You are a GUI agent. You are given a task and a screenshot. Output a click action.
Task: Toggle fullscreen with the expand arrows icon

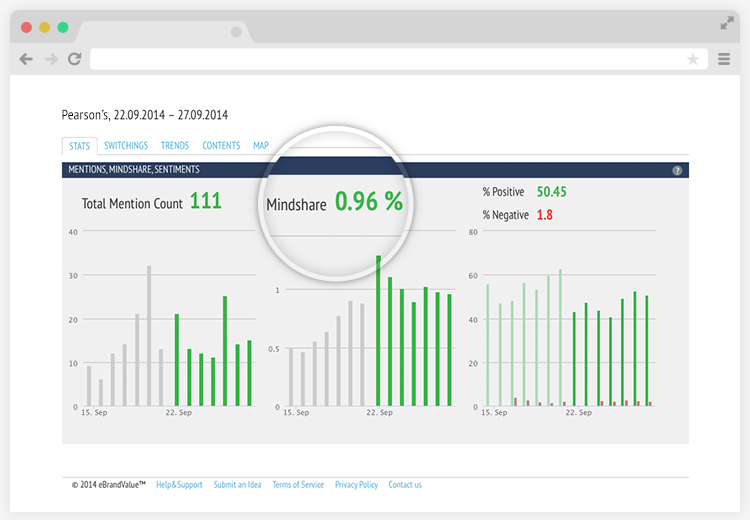coord(727,23)
